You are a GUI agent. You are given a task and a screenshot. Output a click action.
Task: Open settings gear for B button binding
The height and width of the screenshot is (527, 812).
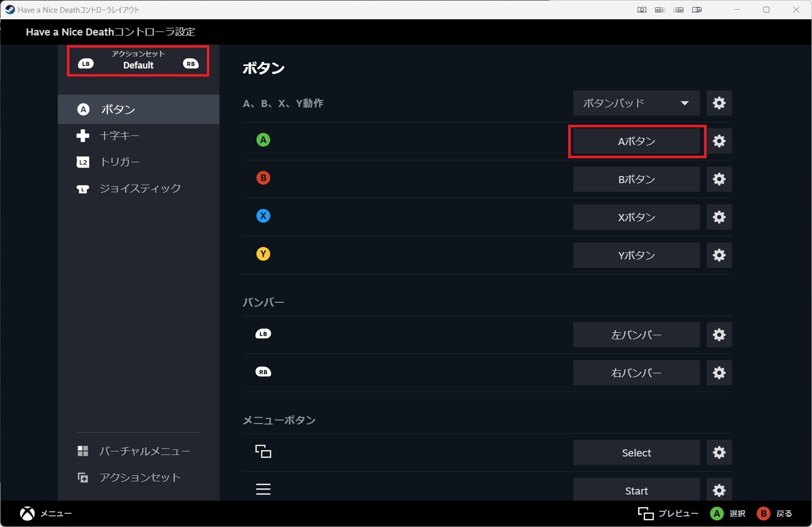tap(719, 179)
